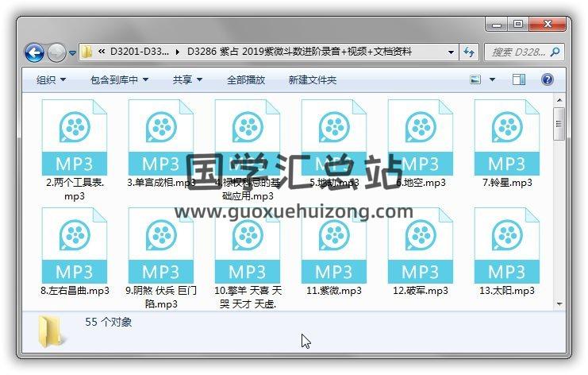The image size is (588, 375).
Task: Select the 3.单宫成相.mp3 file icon
Action: pyautogui.click(x=161, y=137)
